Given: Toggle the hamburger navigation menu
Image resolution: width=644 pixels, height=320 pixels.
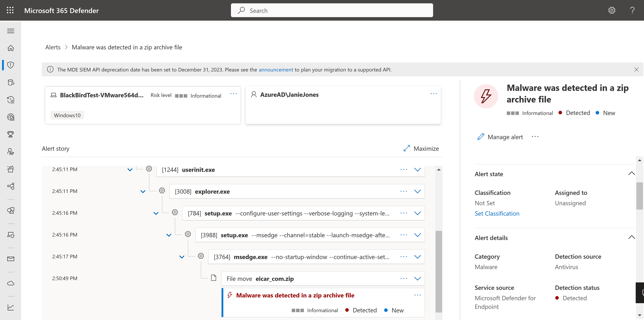Looking at the screenshot, I should (x=11, y=31).
